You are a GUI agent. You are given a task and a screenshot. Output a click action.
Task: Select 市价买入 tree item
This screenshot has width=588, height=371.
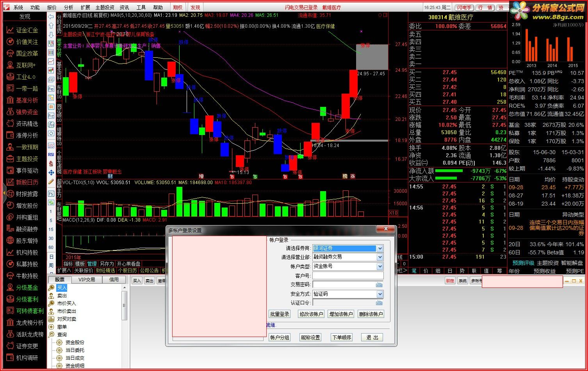click(x=66, y=303)
